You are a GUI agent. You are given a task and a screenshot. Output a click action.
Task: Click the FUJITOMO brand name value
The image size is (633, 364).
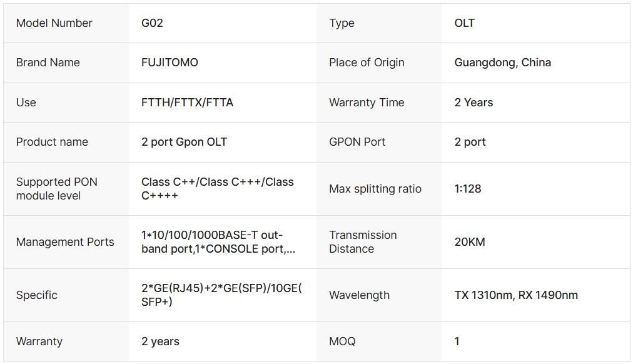(x=170, y=63)
